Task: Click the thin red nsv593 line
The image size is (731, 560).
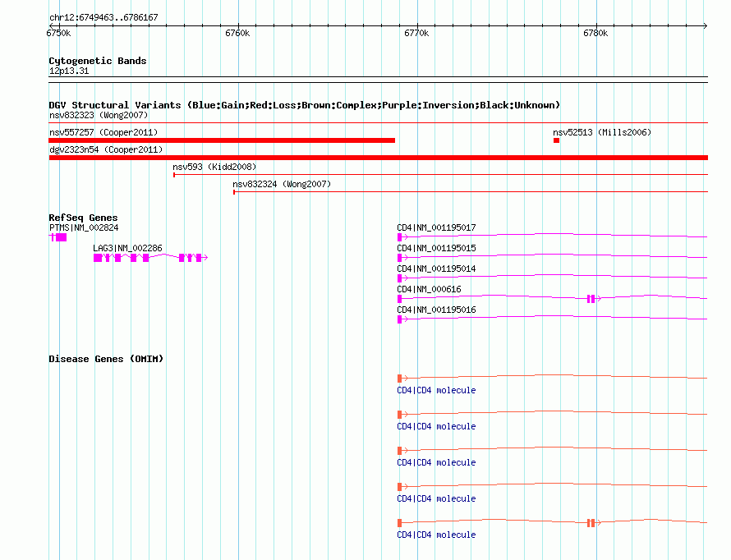Action: click(440, 175)
